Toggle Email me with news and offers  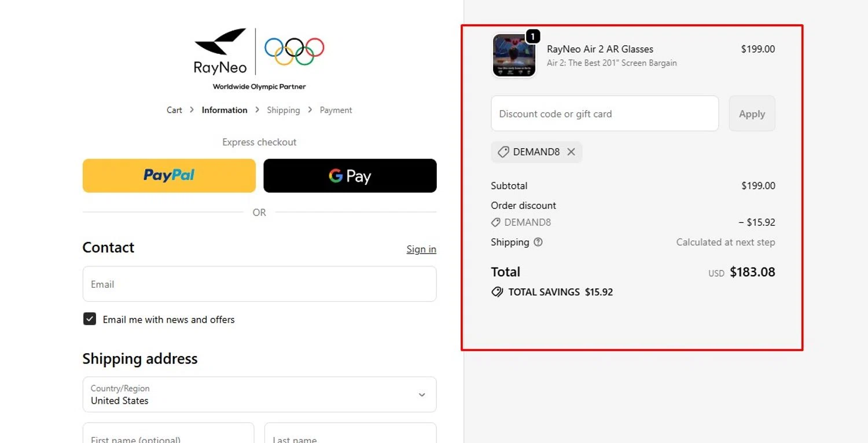click(90, 319)
